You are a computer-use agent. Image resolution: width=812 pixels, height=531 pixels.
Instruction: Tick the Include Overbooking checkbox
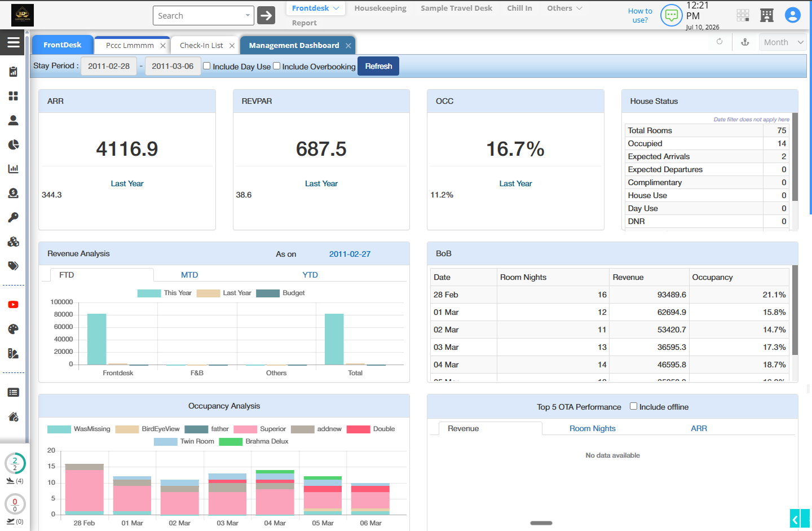(x=276, y=66)
